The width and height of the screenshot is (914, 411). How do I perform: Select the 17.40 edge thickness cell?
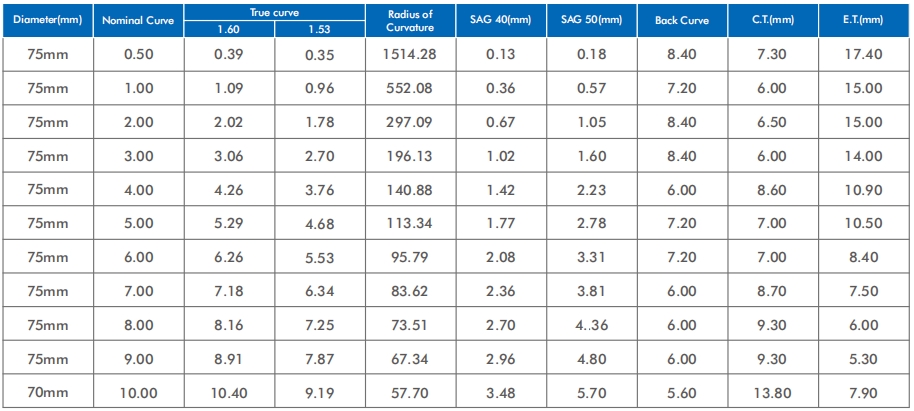click(863, 54)
